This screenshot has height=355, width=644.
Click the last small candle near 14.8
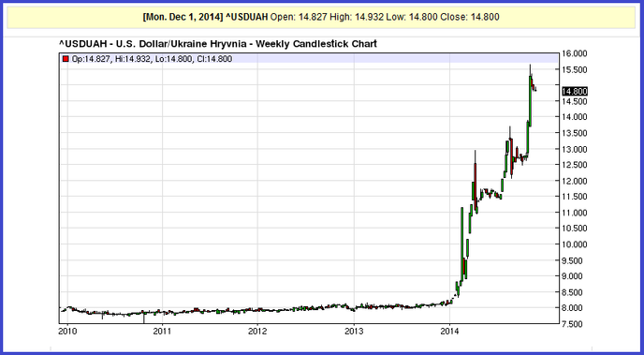pyautogui.click(x=535, y=89)
